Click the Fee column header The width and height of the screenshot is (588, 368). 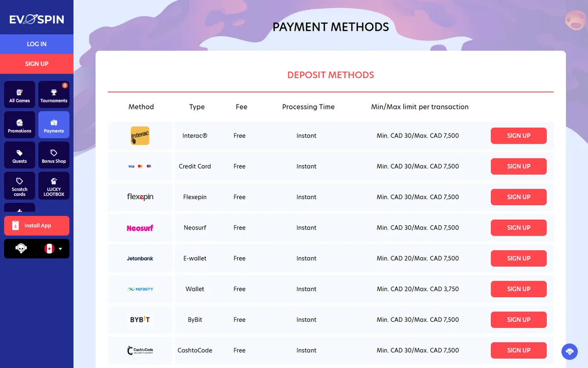(x=242, y=107)
